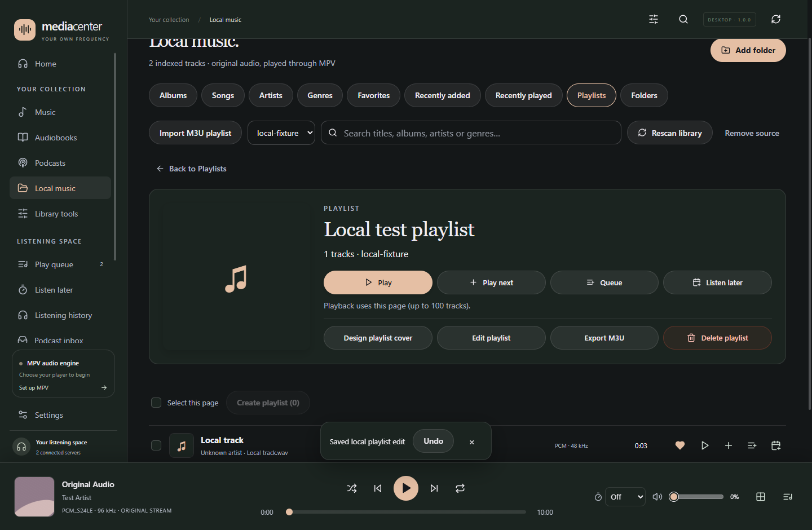Click Import M3U playlist
The height and width of the screenshot is (530, 812).
point(195,133)
